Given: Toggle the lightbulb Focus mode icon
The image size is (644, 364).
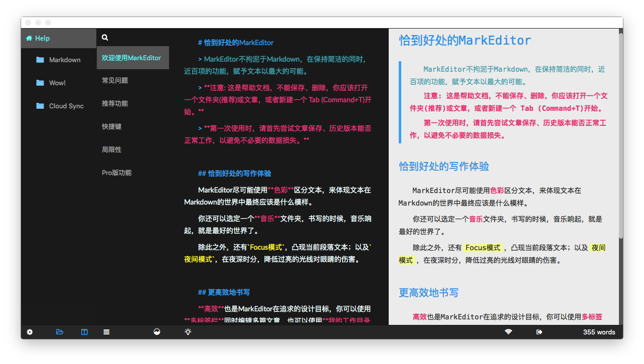Looking at the screenshot, I should click(x=188, y=332).
